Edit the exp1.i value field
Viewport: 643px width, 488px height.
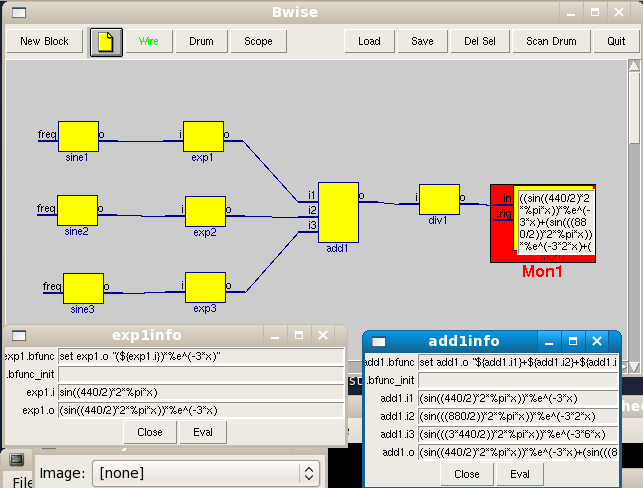click(x=201, y=392)
